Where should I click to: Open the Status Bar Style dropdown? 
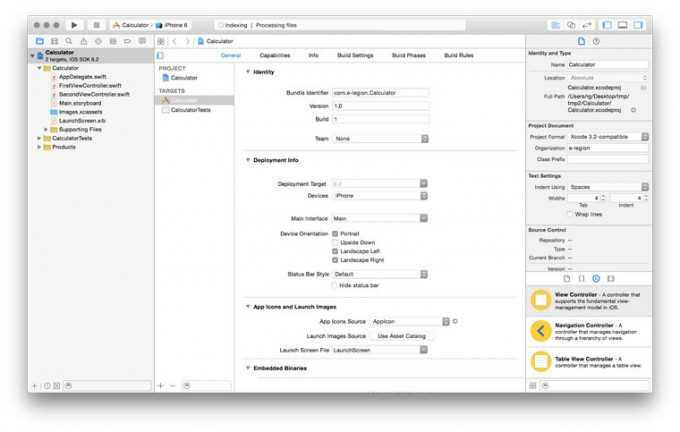click(380, 274)
